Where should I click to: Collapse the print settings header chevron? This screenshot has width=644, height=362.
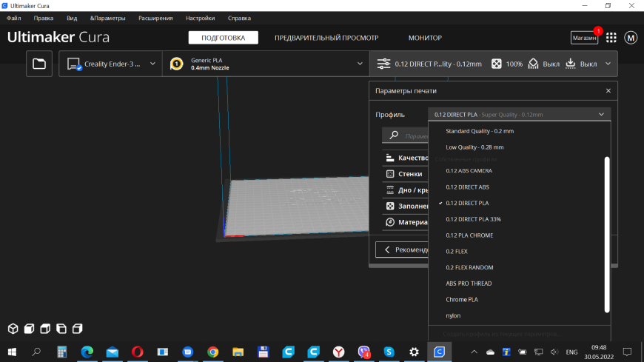pyautogui.click(x=608, y=64)
